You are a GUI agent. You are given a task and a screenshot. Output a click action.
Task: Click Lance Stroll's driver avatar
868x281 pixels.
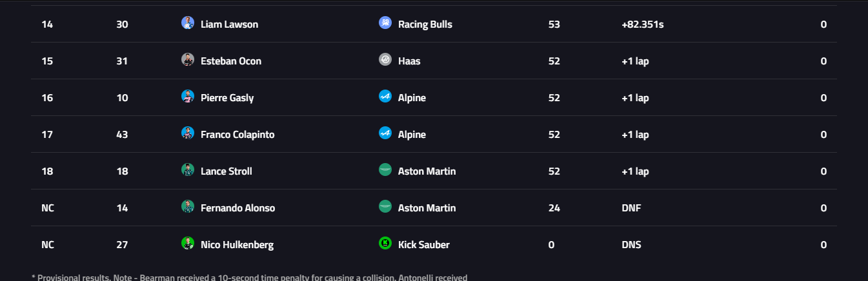pyautogui.click(x=188, y=170)
